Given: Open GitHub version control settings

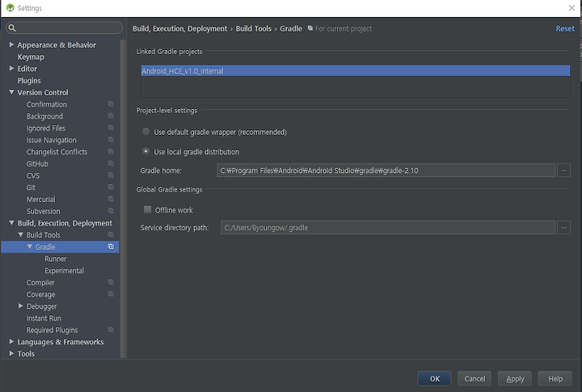Looking at the screenshot, I should 37,164.
